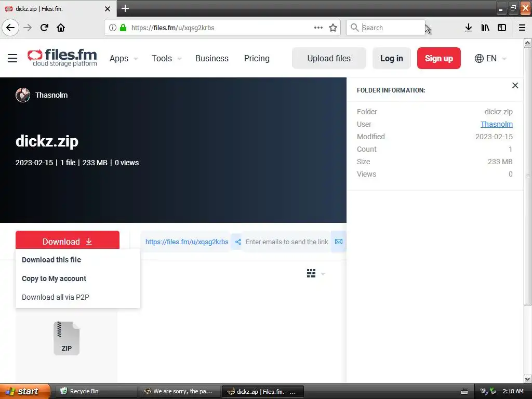Open the Business page
The width and height of the screenshot is (532, 399).
pyautogui.click(x=212, y=58)
